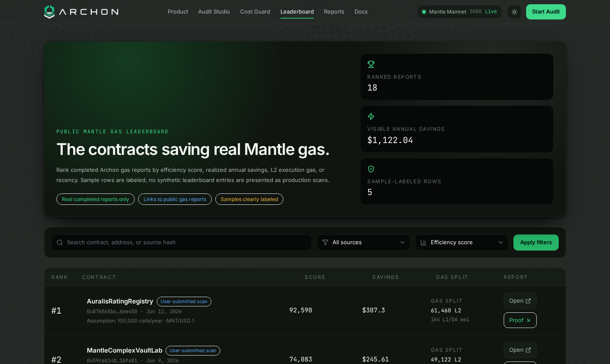This screenshot has height=364, width=610.
Task: Click the SAVINGS column header
Action: pyautogui.click(x=385, y=277)
